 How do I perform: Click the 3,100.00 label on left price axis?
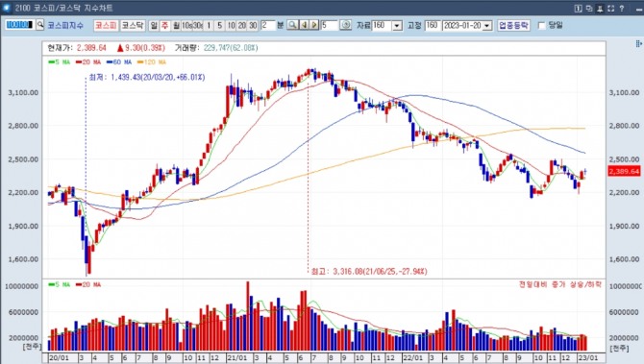coord(23,93)
